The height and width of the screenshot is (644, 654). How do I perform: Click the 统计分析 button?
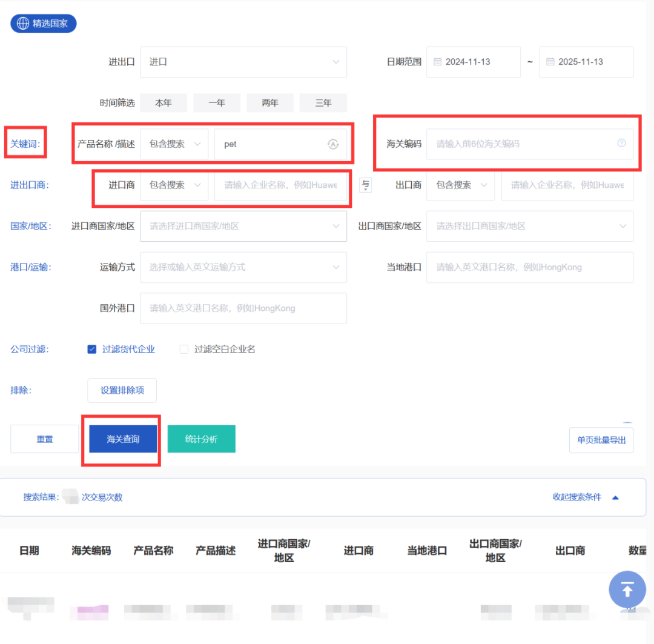(201, 439)
